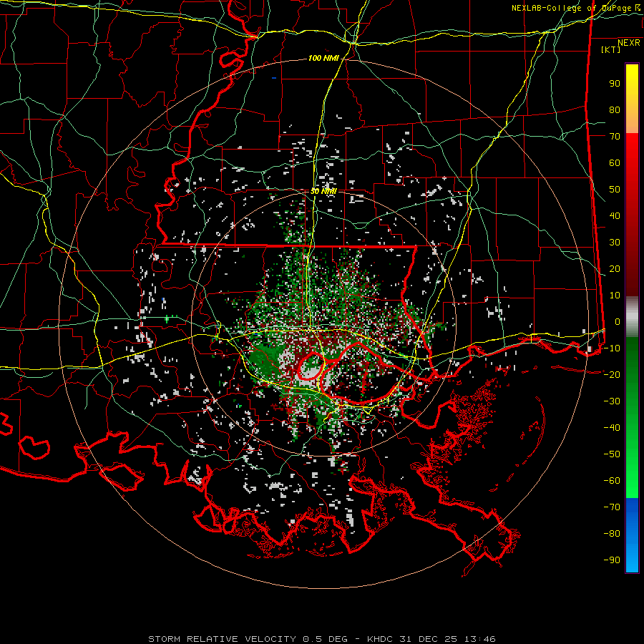644x644 pixels.
Task: Select the storm relative velocity caption text
Action: coord(322,639)
